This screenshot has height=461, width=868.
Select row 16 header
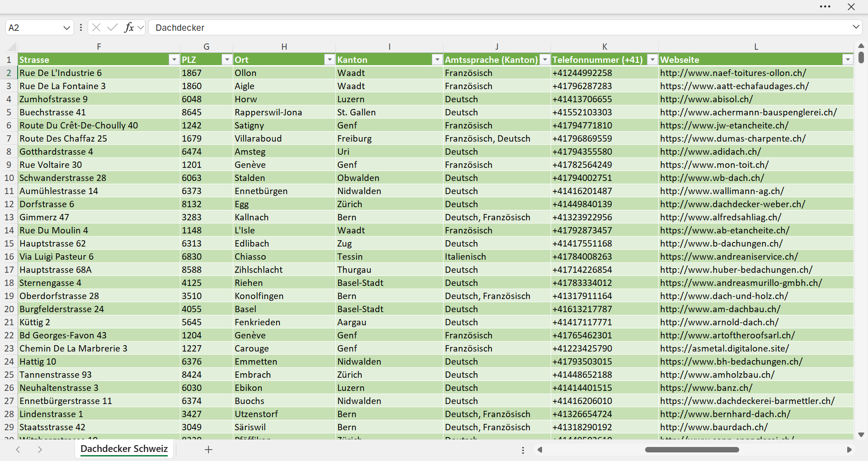tap(9, 257)
